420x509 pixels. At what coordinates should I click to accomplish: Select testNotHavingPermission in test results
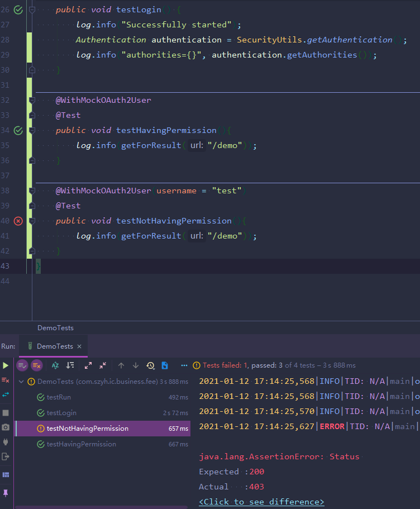103,429
